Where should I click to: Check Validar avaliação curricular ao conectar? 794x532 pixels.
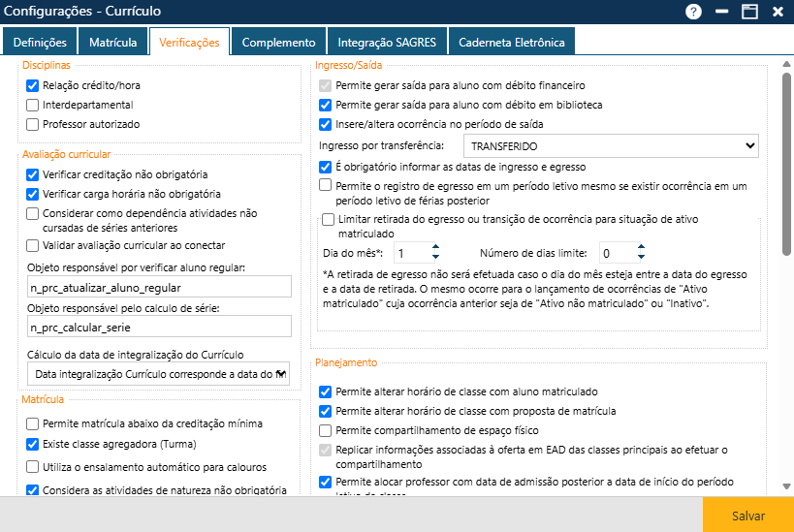(32, 245)
